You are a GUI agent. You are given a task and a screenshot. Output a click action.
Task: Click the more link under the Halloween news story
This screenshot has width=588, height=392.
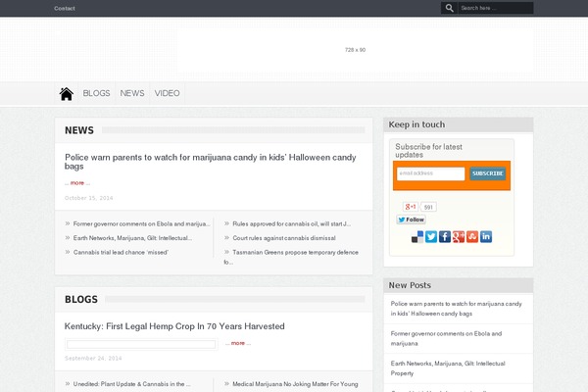[x=77, y=183]
